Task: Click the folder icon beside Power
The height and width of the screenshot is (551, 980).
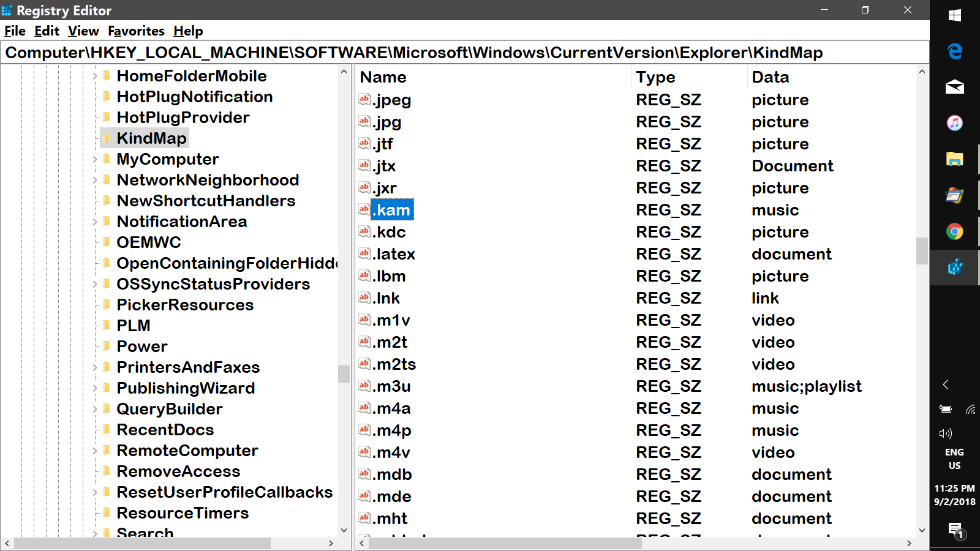Action: coord(107,346)
